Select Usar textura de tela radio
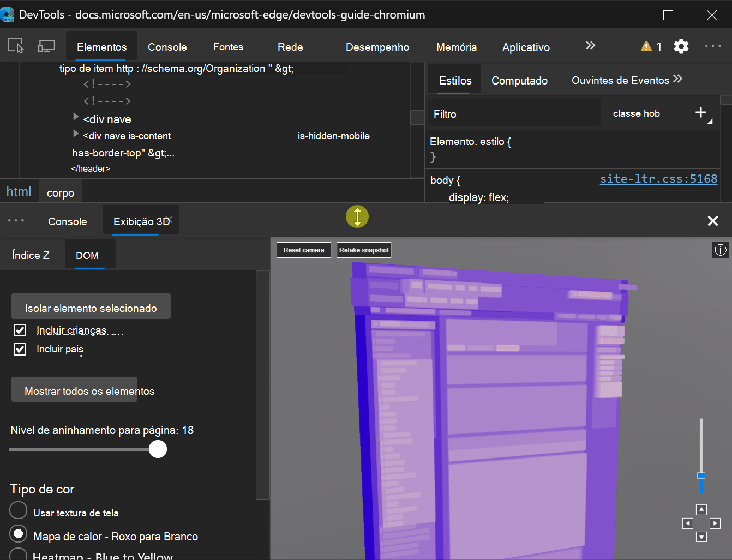This screenshot has height=560, width=732. (x=18, y=510)
